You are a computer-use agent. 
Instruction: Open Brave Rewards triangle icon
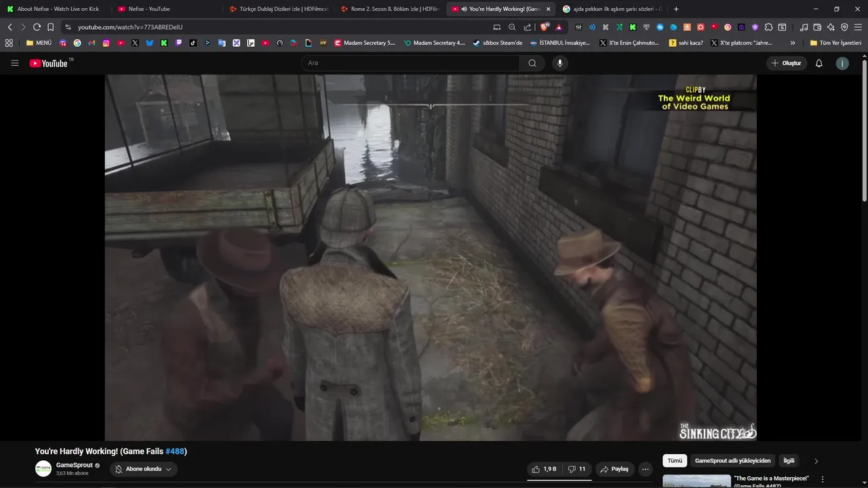tap(559, 27)
